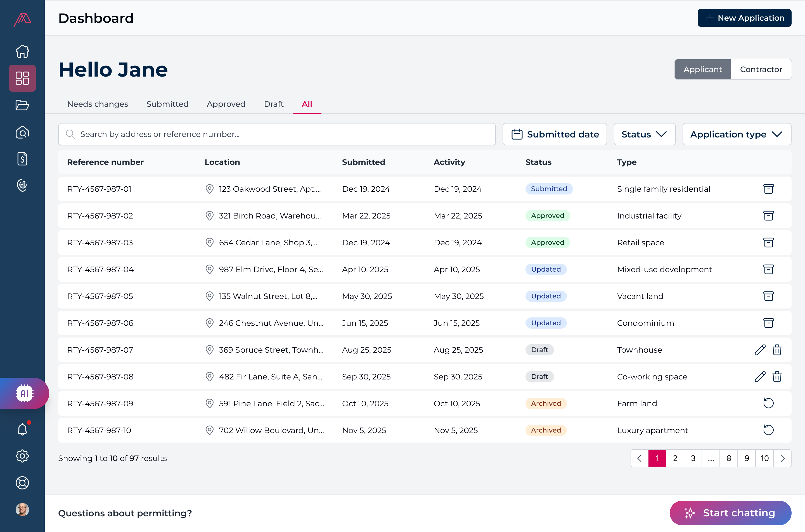Select the Draft tab
Viewport: 805px width, 532px height.
point(274,104)
